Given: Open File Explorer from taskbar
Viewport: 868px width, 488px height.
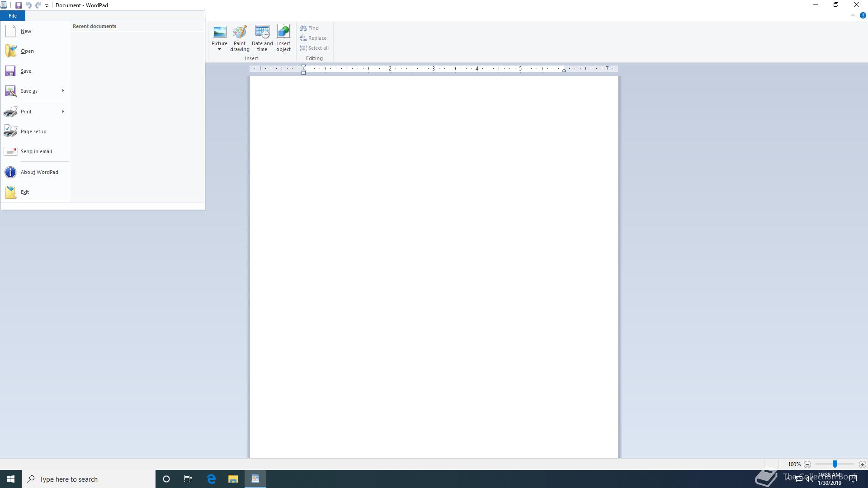Looking at the screenshot, I should click(233, 479).
